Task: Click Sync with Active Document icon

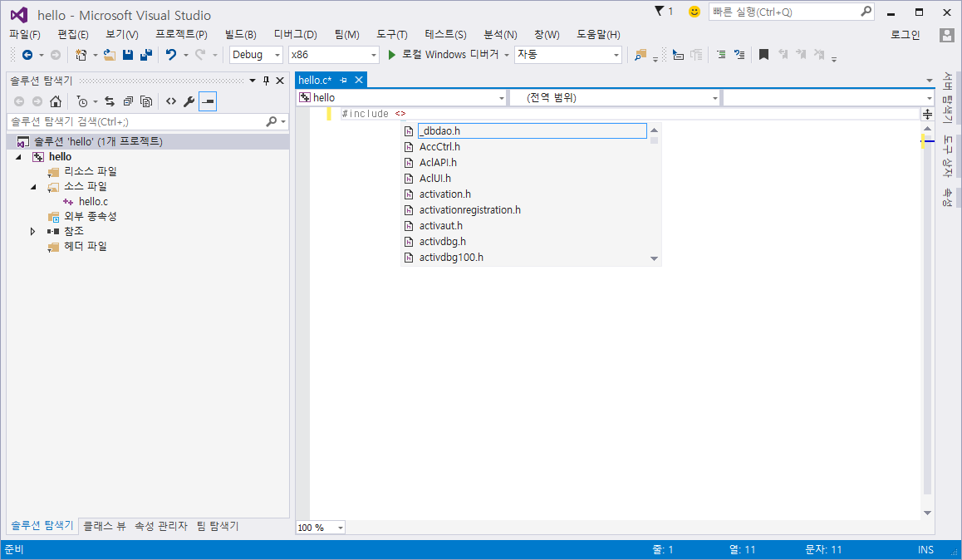Action: (110, 101)
